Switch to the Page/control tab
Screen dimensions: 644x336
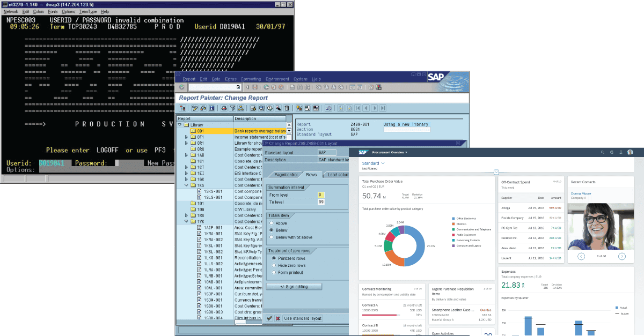point(286,175)
